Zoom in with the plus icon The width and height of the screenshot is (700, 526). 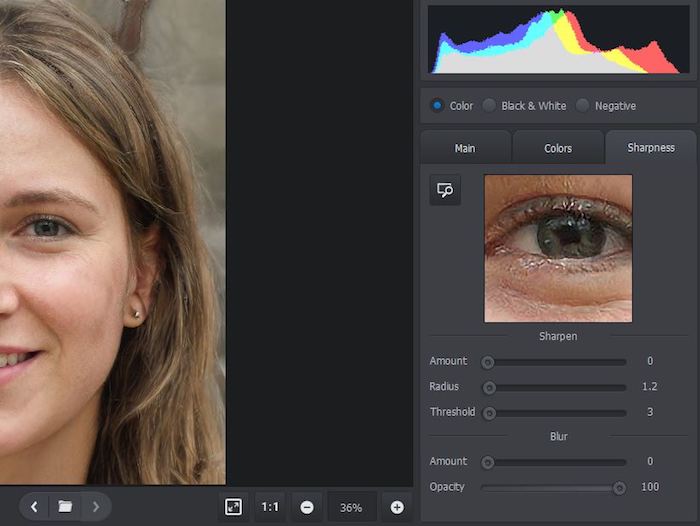397,507
